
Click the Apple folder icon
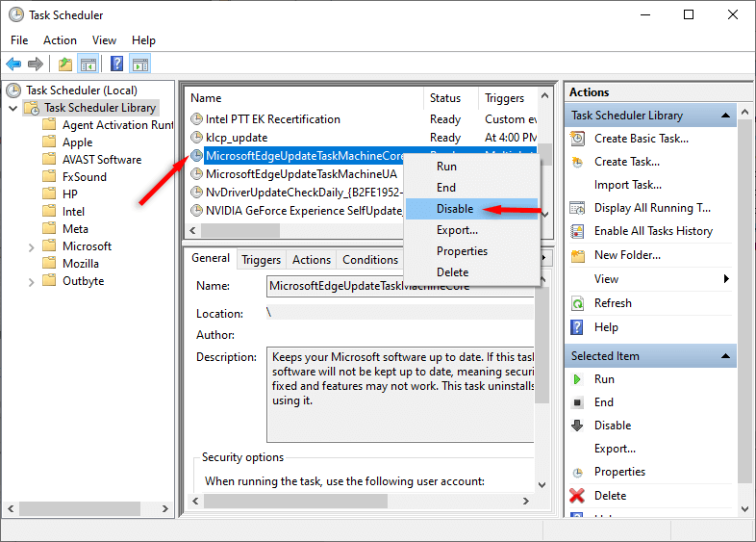[x=49, y=142]
